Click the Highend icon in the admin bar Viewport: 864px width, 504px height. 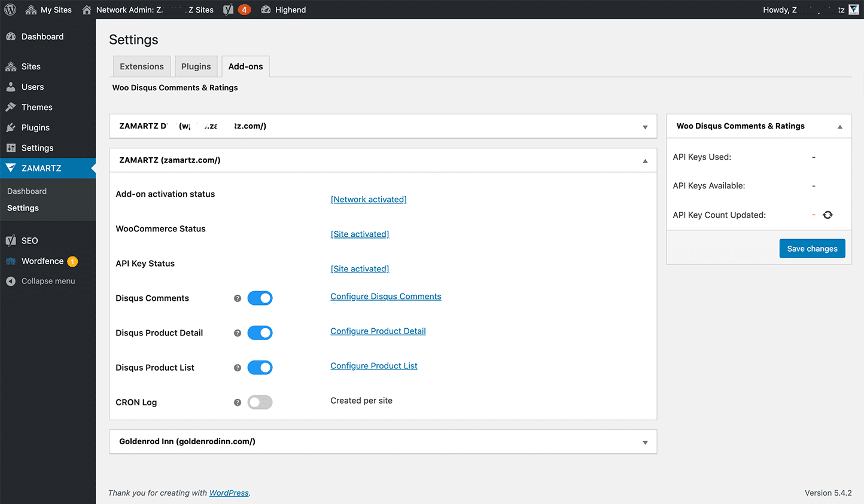[x=267, y=10]
